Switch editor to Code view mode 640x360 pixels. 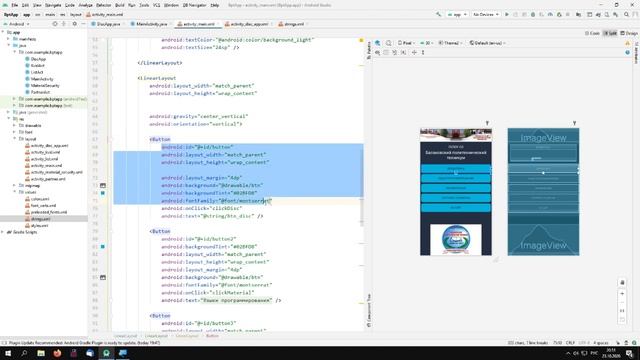coord(592,33)
